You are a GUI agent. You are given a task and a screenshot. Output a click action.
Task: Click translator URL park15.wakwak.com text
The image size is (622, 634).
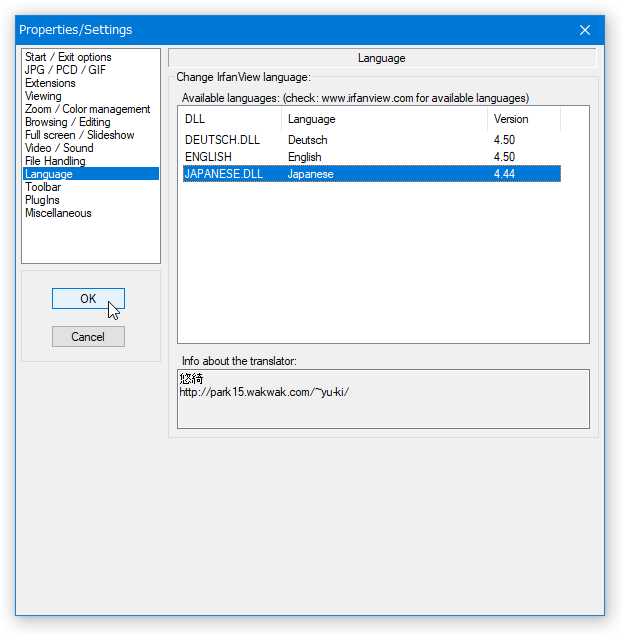point(264,392)
